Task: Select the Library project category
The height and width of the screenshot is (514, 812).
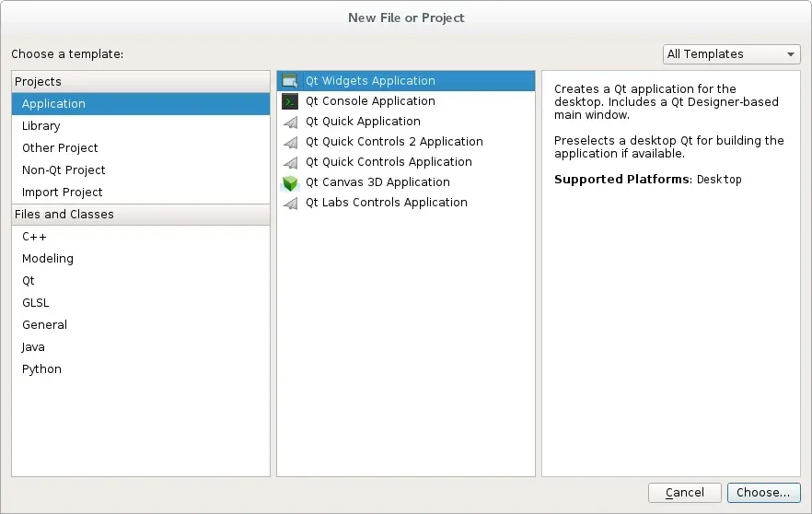Action: [x=41, y=126]
